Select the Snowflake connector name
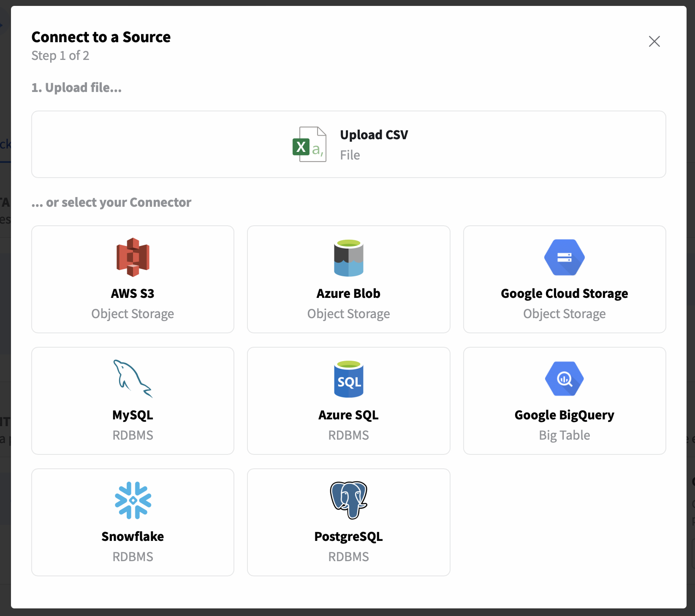Image resolution: width=695 pixels, height=616 pixels. [133, 536]
